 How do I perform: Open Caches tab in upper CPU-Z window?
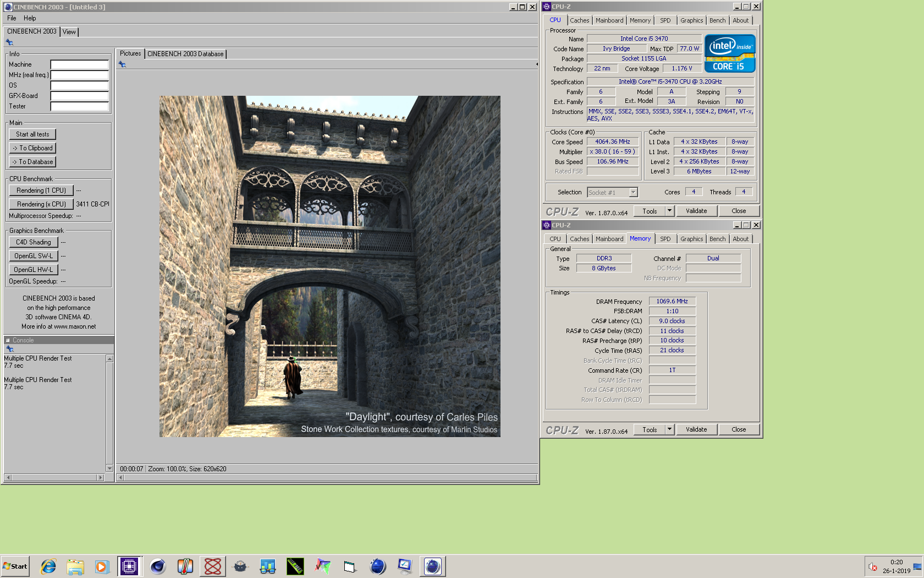pos(579,20)
